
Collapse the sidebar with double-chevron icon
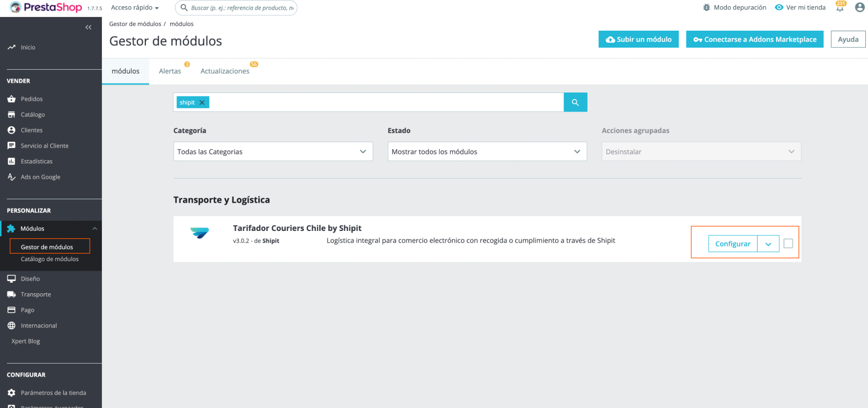tap(88, 27)
